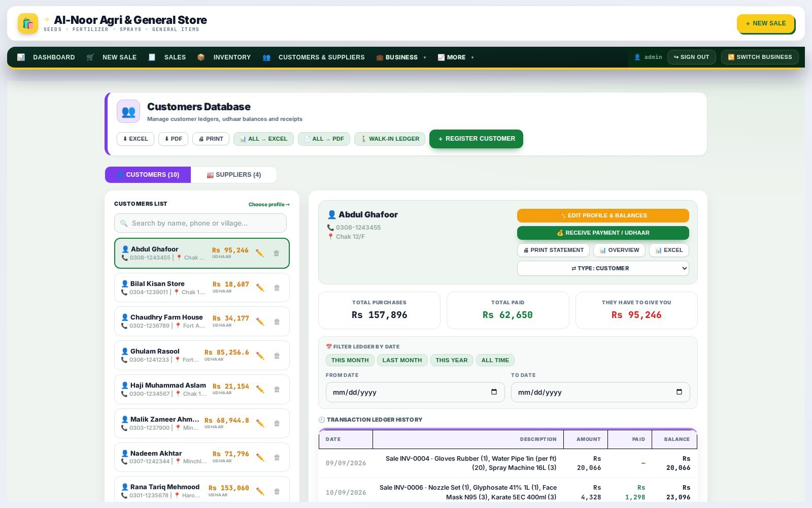Open Customers & Suppliers nav item

pyautogui.click(x=314, y=57)
